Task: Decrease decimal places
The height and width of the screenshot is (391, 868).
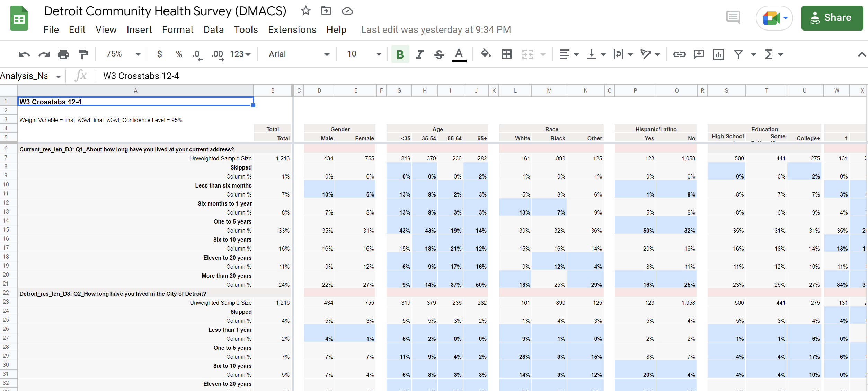Action: 197,54
